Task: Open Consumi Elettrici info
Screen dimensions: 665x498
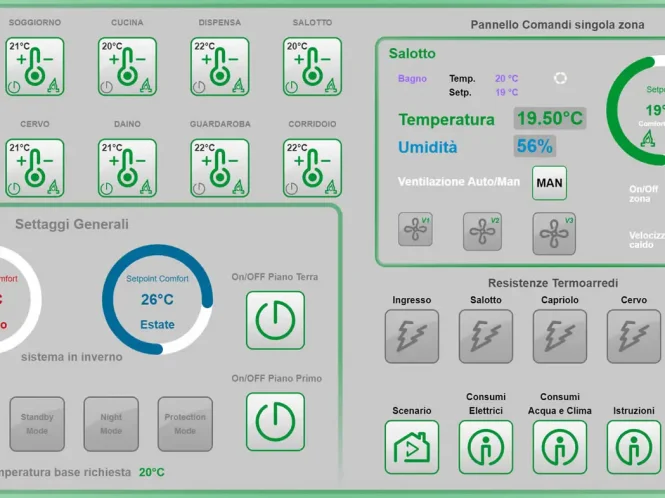Action: pos(486,446)
